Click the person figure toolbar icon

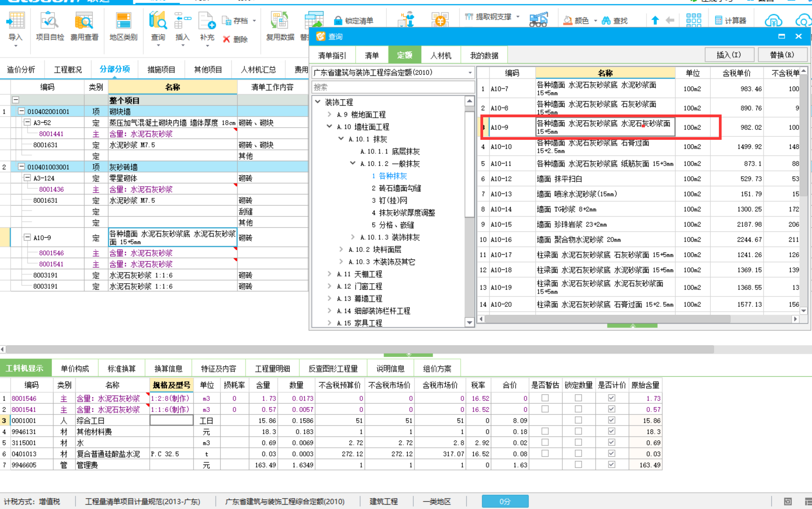406,19
